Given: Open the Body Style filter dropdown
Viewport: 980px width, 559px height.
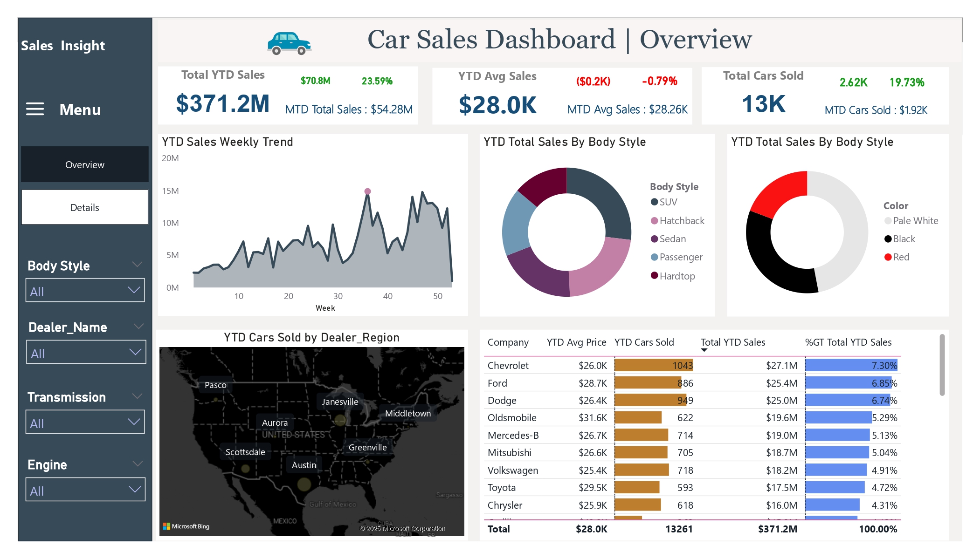Looking at the screenshot, I should [135, 290].
